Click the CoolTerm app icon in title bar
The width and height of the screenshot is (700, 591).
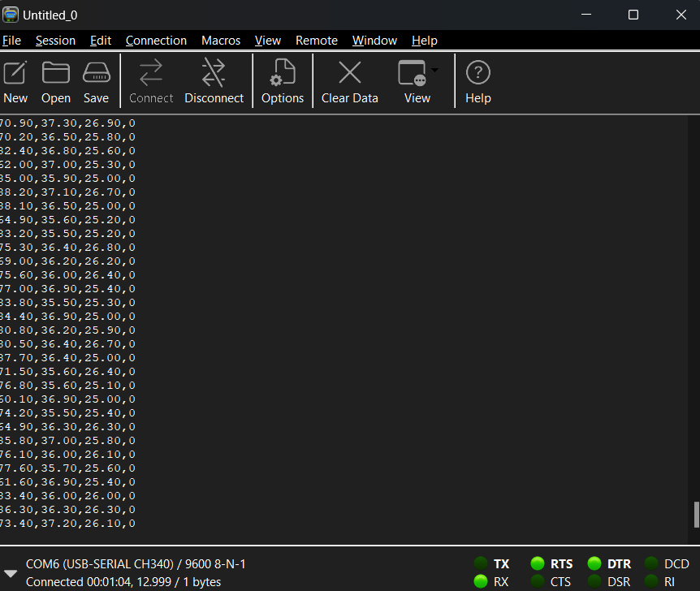[11, 15]
